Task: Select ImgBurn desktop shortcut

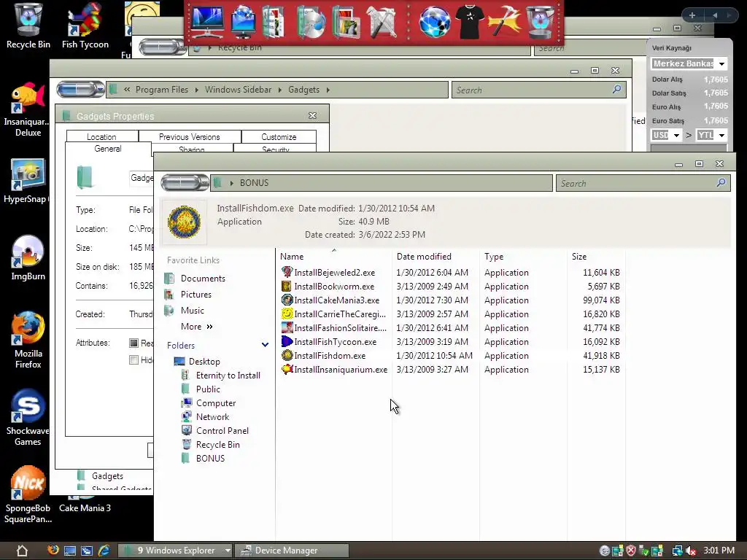Action: click(x=28, y=258)
